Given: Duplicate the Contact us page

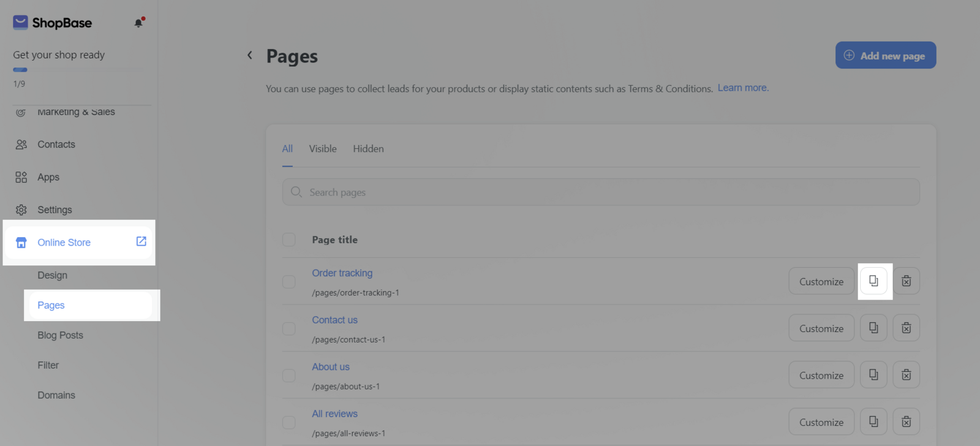Looking at the screenshot, I should (873, 328).
